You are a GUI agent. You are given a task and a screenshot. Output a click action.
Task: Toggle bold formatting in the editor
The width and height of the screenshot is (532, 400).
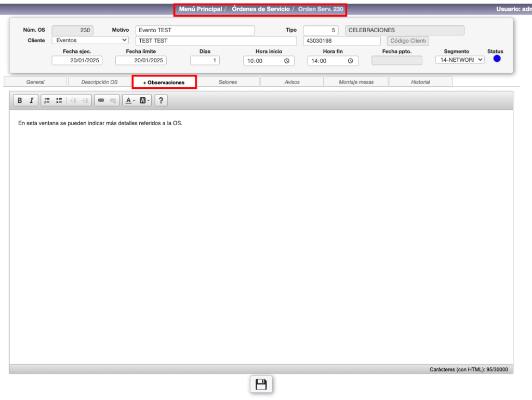(x=20, y=101)
